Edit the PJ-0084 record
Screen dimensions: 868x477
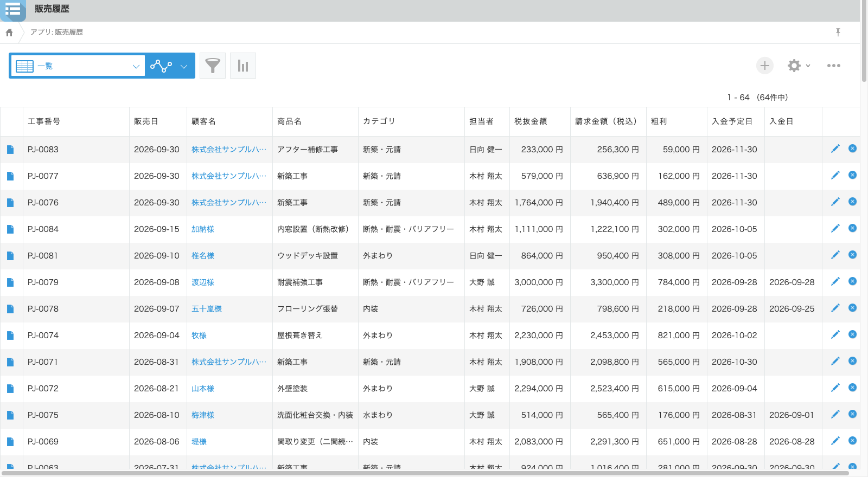[835, 228]
